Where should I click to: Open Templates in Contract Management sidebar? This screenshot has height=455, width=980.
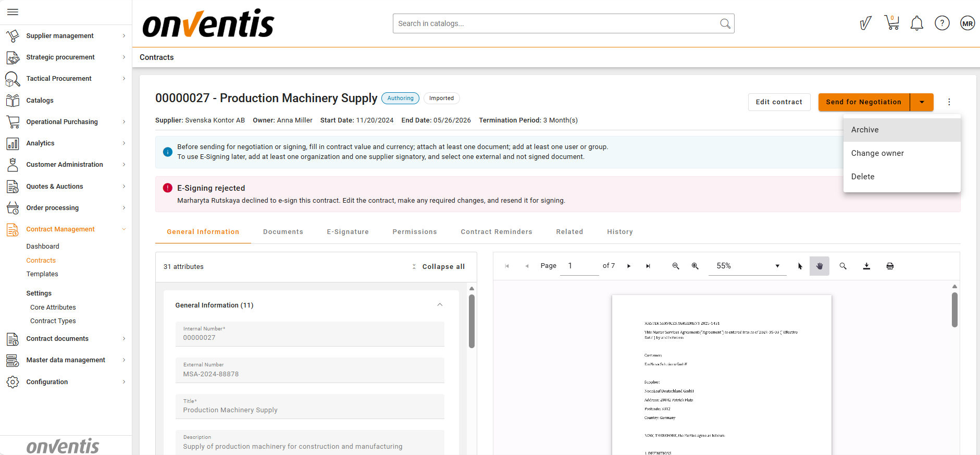[x=42, y=274]
